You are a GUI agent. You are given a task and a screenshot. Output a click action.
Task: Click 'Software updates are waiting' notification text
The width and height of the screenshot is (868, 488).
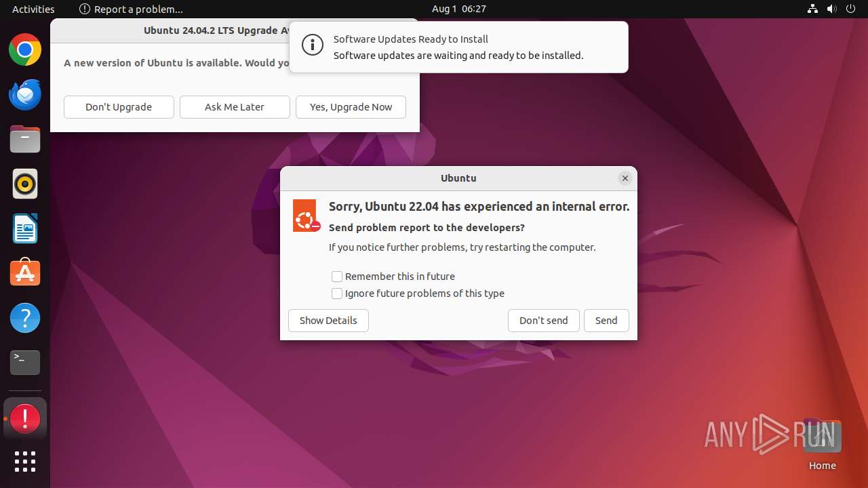458,56
